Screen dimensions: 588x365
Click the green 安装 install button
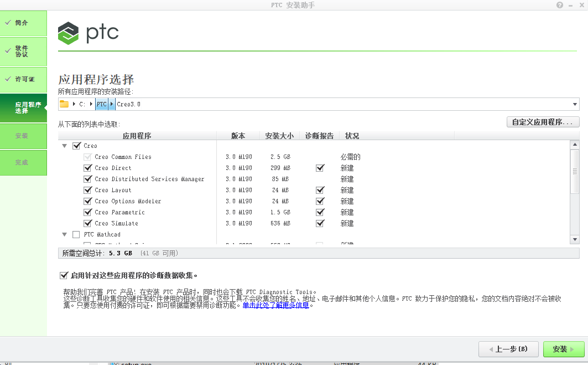pos(564,349)
